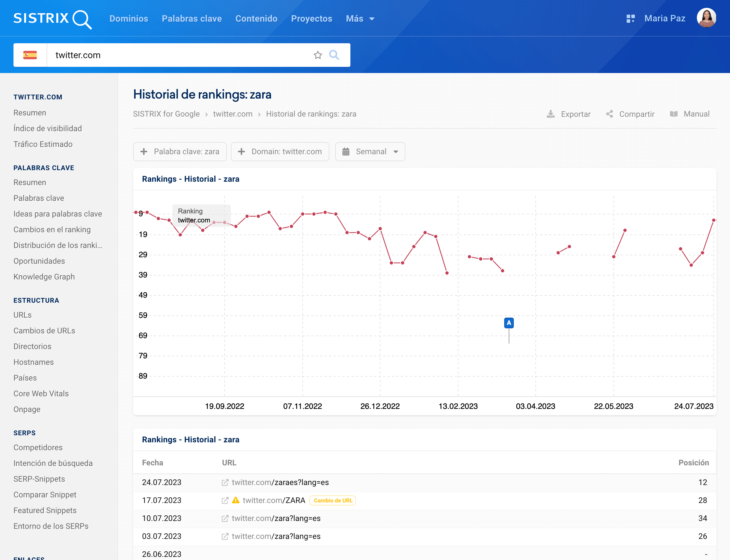730x560 pixels.
Task: Open external link icon for 10.07.2023 row
Action: click(225, 518)
